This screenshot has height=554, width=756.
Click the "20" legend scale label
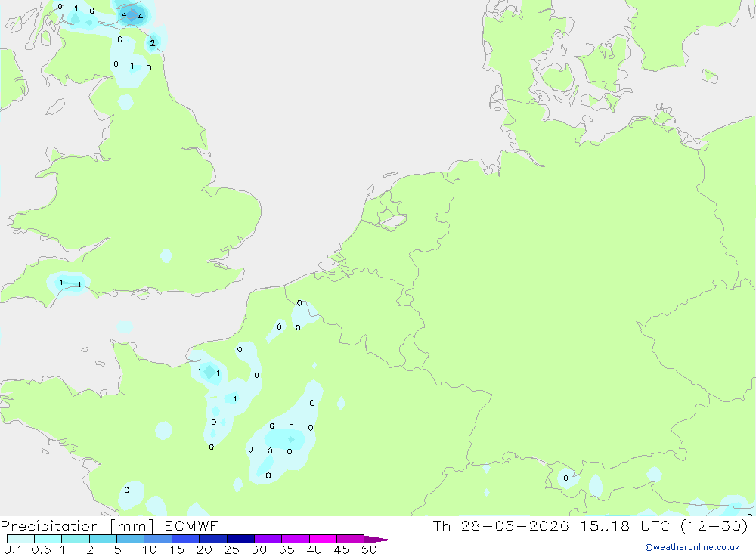(204, 549)
